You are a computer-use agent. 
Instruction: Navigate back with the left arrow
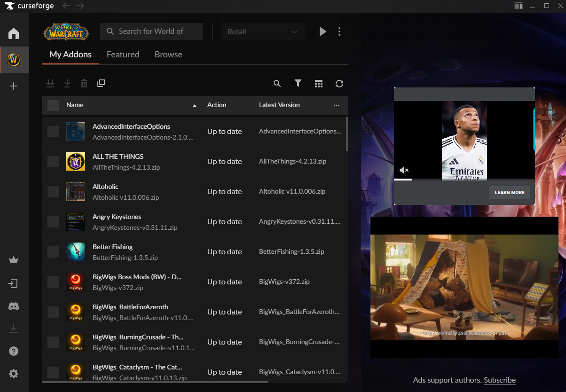coord(66,6)
